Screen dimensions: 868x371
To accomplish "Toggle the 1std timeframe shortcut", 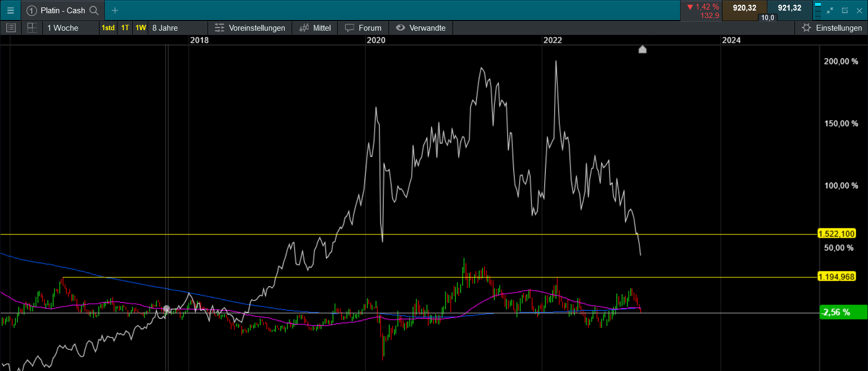I will point(108,28).
